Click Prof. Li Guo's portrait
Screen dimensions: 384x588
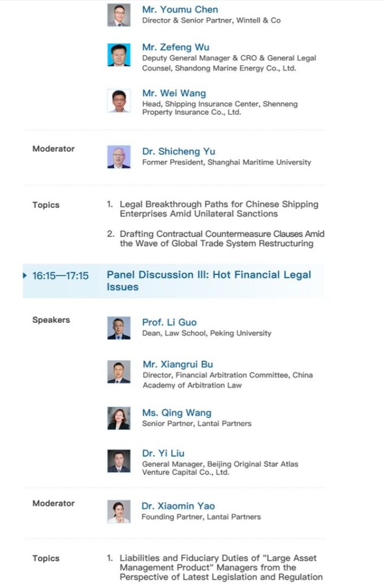pos(119,328)
